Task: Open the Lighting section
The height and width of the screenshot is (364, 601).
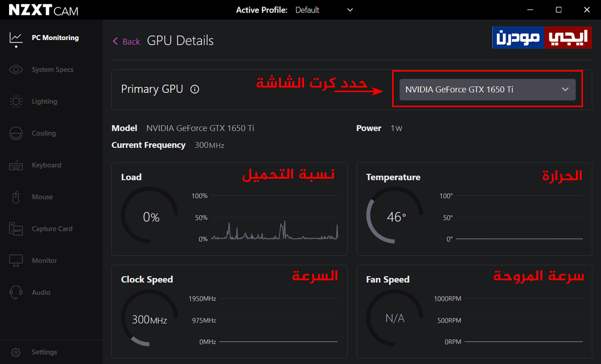Action: [x=45, y=101]
